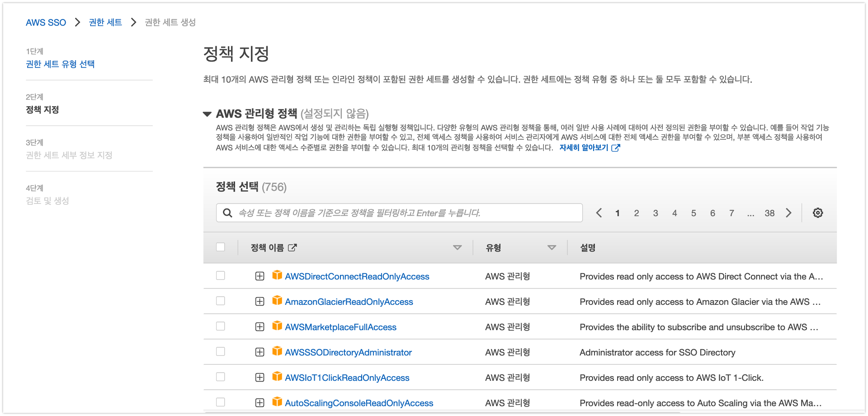Go to pagination page 5
The width and height of the screenshot is (868, 416).
pyautogui.click(x=693, y=213)
